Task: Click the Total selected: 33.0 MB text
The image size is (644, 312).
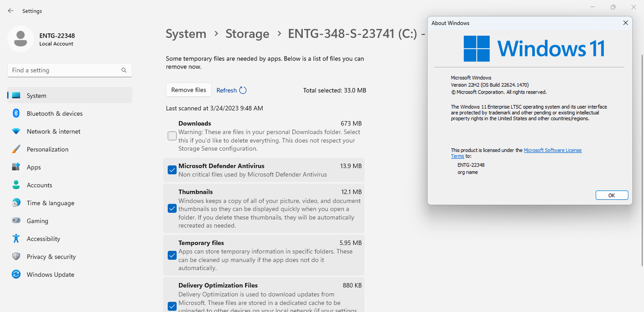Action: (335, 91)
